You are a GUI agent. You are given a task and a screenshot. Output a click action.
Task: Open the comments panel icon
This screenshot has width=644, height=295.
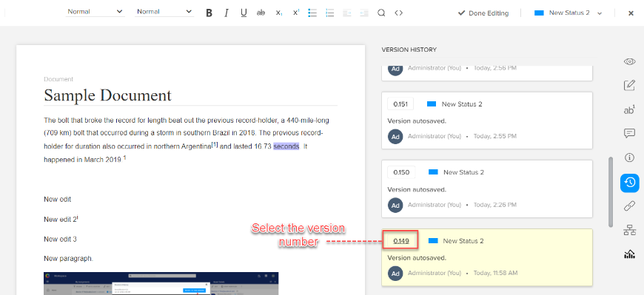point(629,133)
